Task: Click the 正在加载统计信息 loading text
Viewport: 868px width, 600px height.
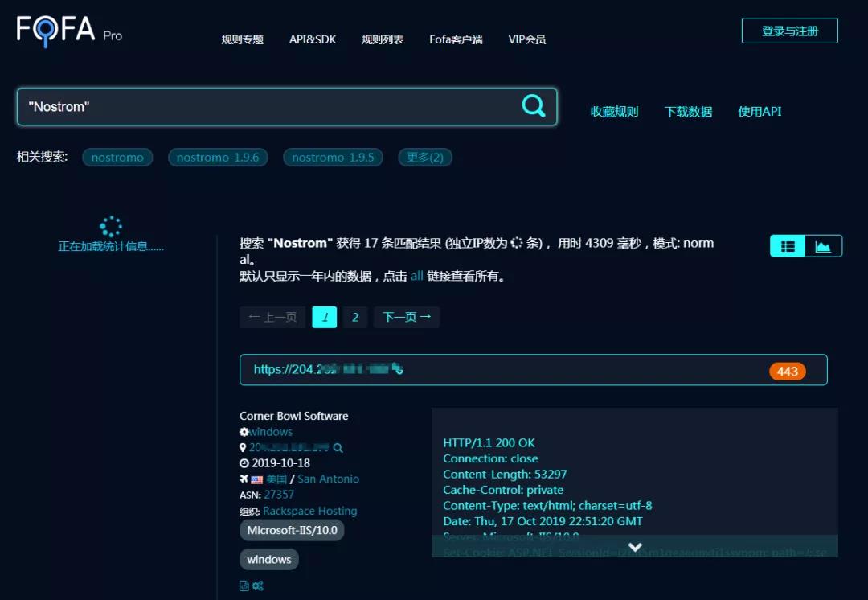Action: click(111, 247)
